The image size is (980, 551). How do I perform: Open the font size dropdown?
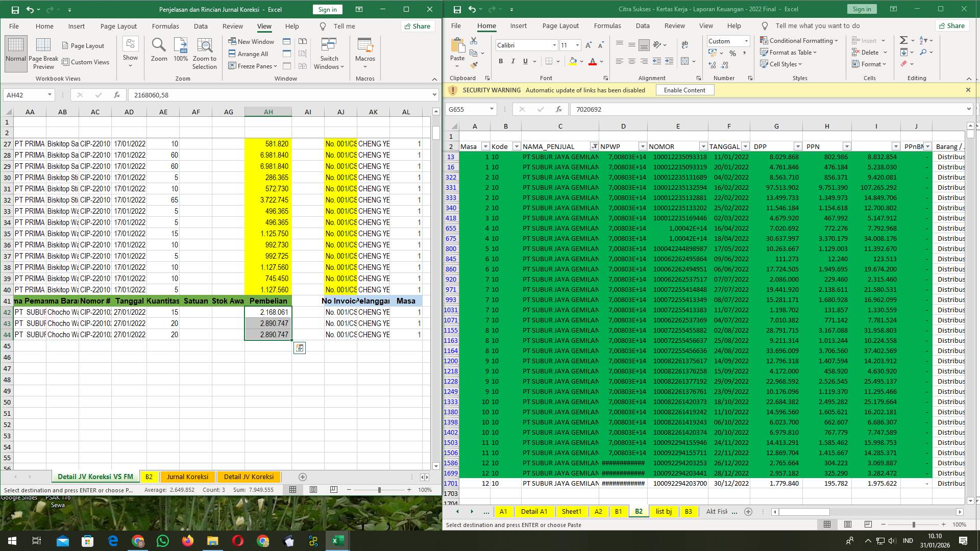(577, 45)
